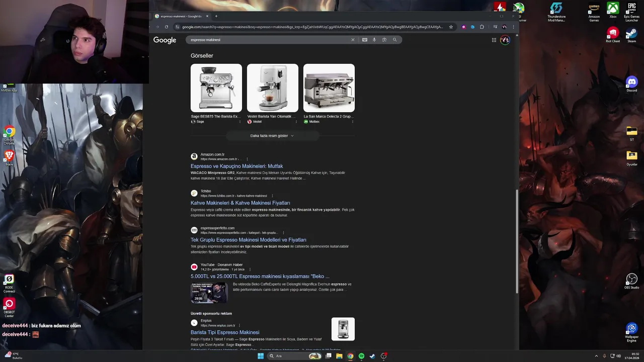Open Barista Tipi Espresso Makinesi ad link

[x=225, y=332]
